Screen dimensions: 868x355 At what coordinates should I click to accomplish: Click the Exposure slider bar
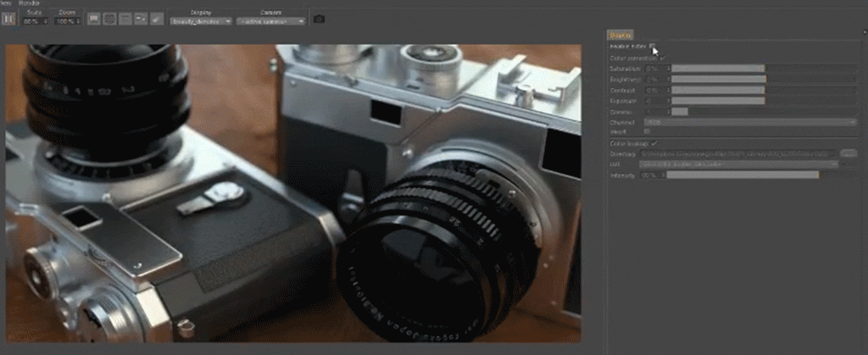point(765,101)
